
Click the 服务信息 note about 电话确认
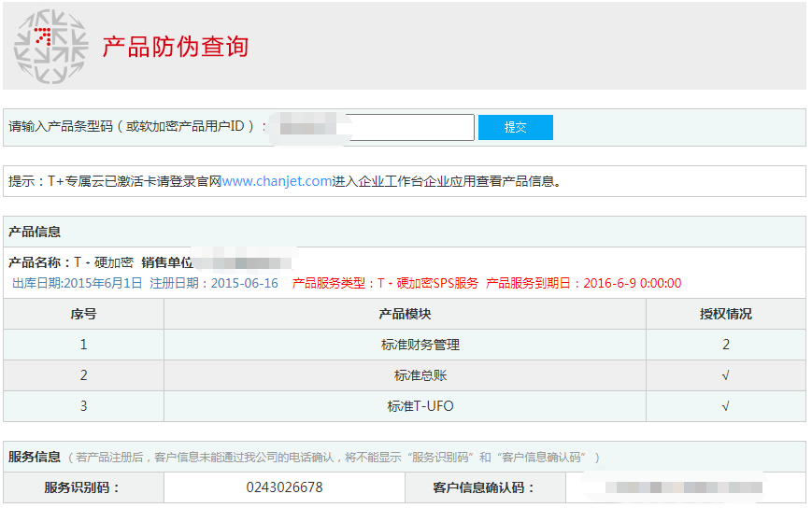335,458
